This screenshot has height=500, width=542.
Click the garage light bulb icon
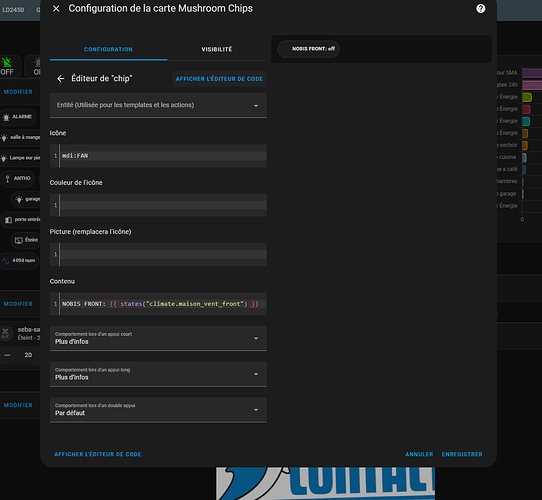[x=19, y=199]
